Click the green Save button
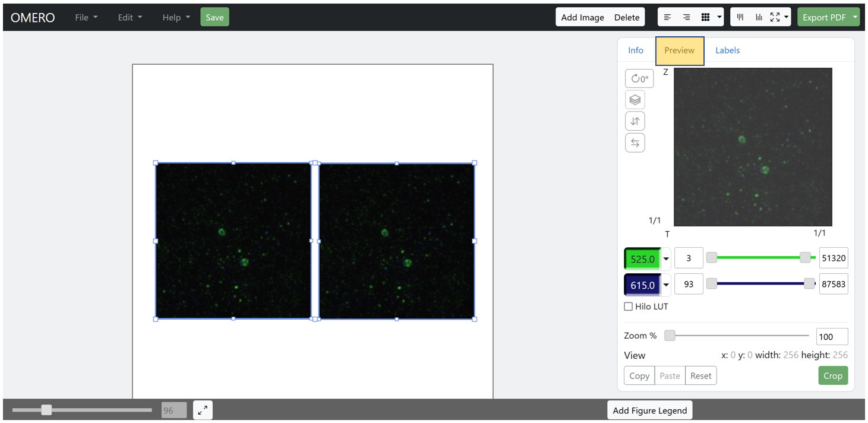868x423 pixels. click(214, 17)
